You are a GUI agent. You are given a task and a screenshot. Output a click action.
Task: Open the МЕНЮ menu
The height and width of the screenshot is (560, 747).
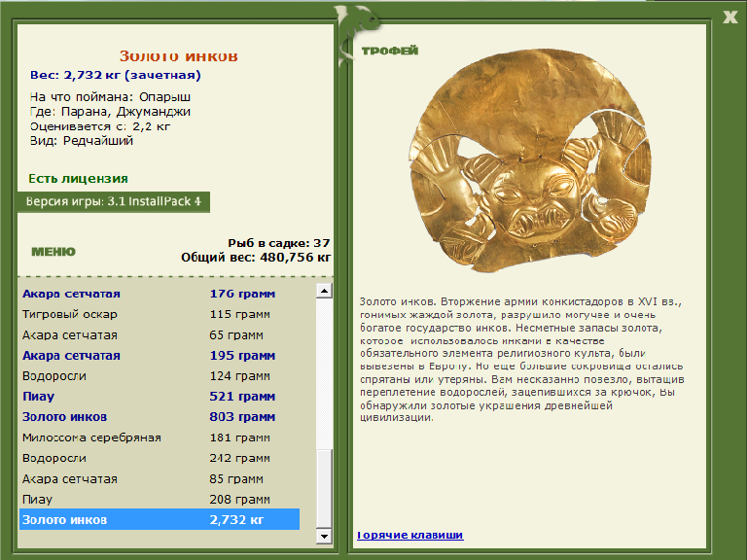pyautogui.click(x=53, y=252)
